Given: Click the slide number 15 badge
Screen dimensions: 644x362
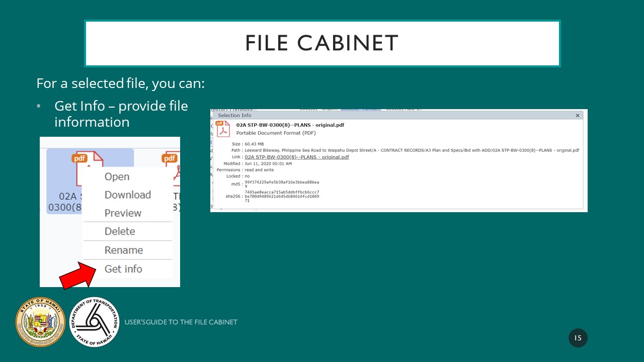Looking at the screenshot, I should tap(578, 338).
